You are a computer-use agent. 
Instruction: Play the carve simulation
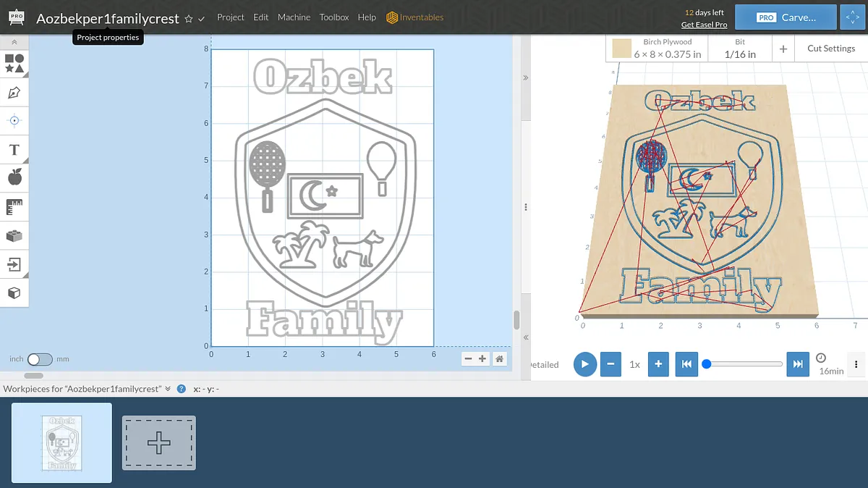click(x=585, y=364)
